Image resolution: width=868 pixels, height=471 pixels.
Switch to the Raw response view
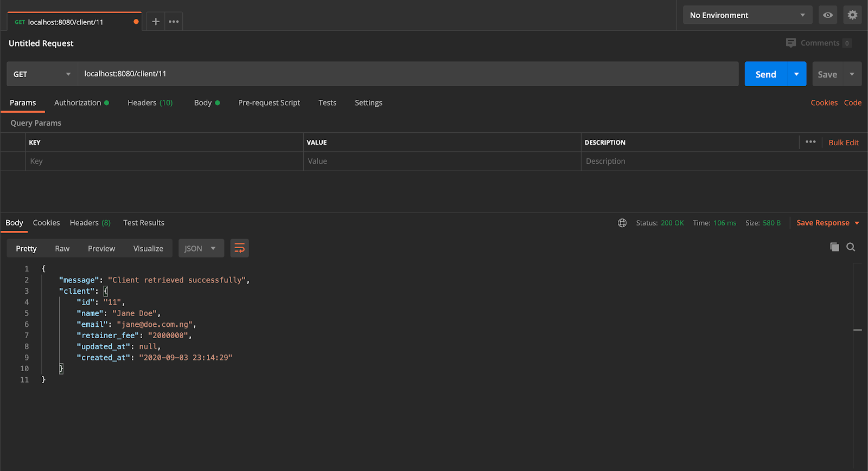pyautogui.click(x=62, y=248)
